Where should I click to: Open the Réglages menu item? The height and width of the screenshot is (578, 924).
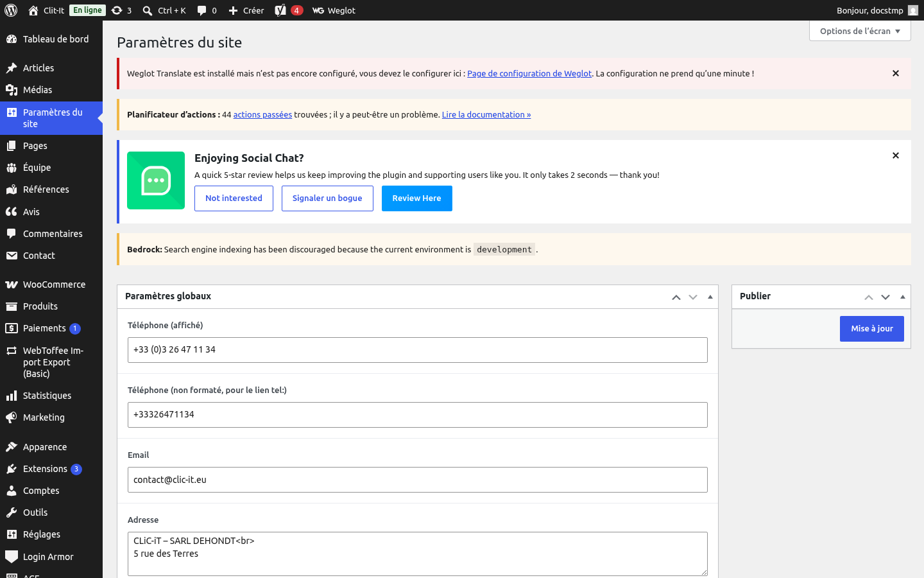(51, 534)
